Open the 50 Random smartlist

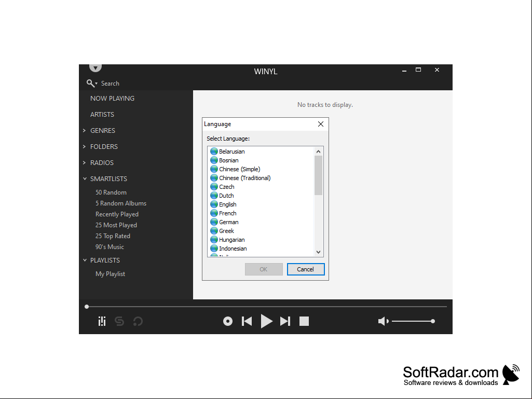[x=111, y=192]
